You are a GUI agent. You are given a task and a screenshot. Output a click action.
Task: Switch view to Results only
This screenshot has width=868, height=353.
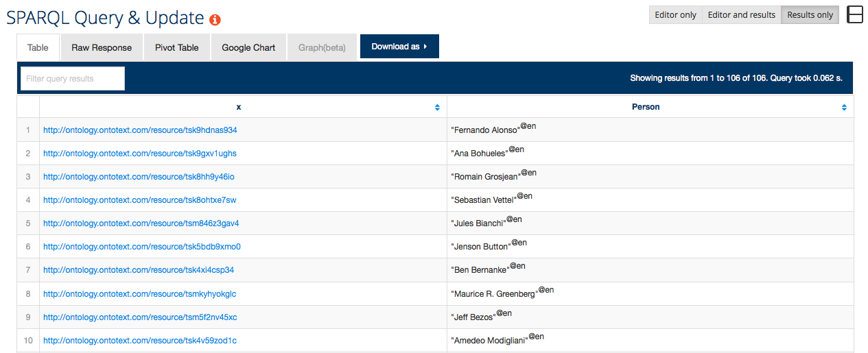[x=810, y=15]
